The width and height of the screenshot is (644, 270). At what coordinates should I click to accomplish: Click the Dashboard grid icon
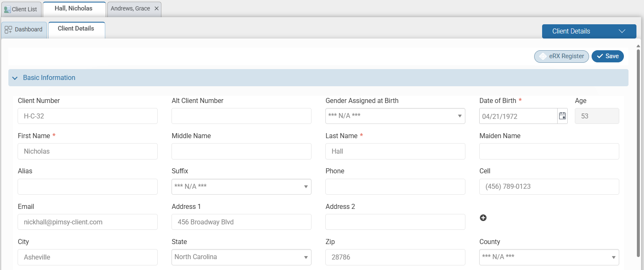(x=8, y=29)
